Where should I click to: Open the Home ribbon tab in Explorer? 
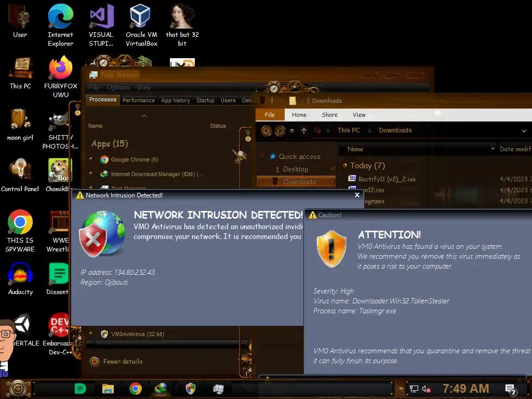[x=299, y=115]
